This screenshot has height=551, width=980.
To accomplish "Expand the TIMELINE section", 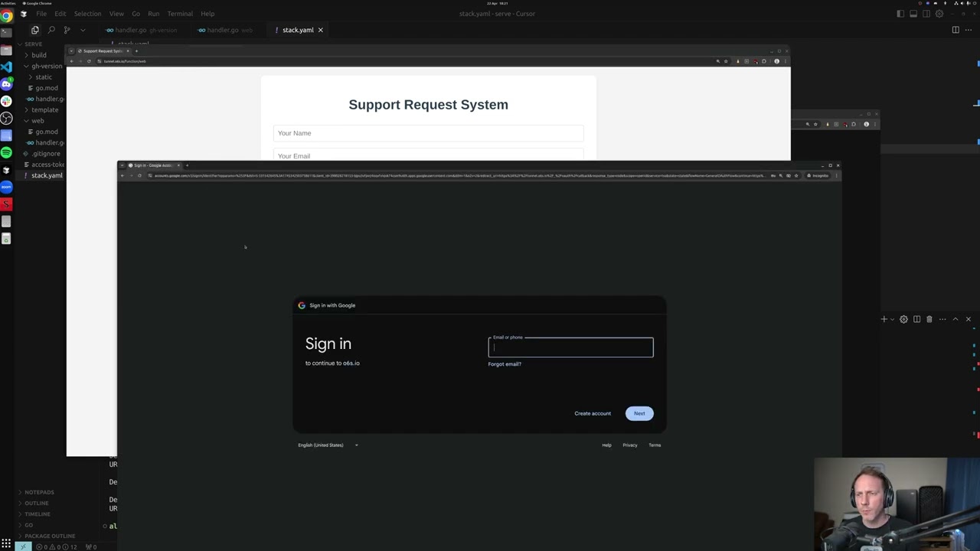I will (x=38, y=514).
